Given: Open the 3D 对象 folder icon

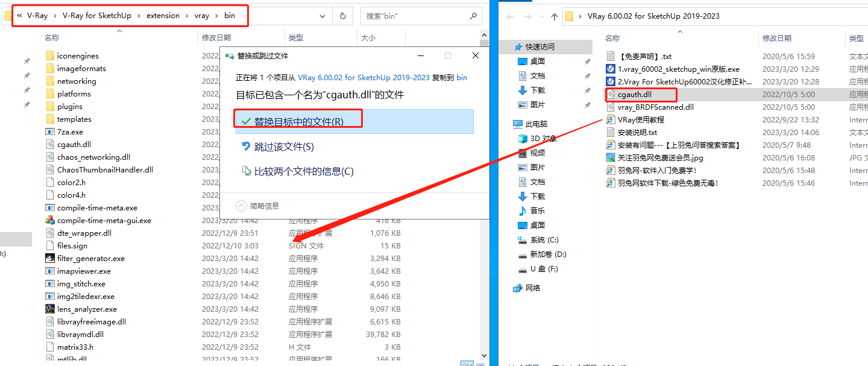Looking at the screenshot, I should (522, 138).
